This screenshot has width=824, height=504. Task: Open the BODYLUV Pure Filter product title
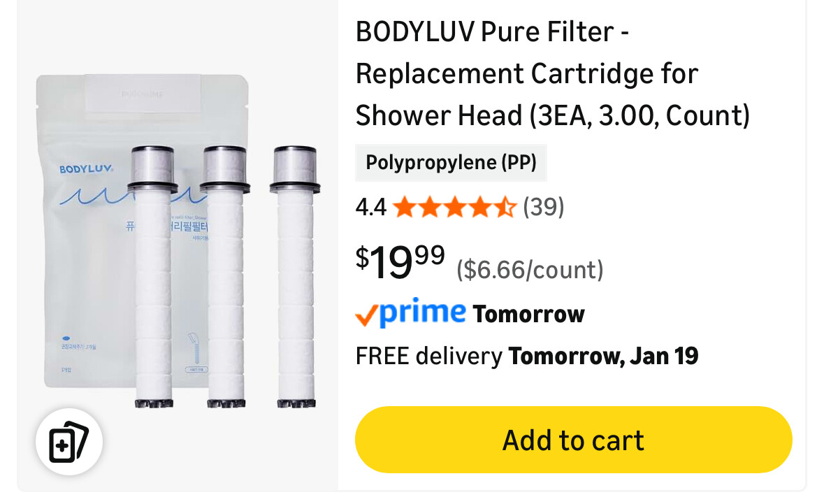pyautogui.click(x=553, y=73)
